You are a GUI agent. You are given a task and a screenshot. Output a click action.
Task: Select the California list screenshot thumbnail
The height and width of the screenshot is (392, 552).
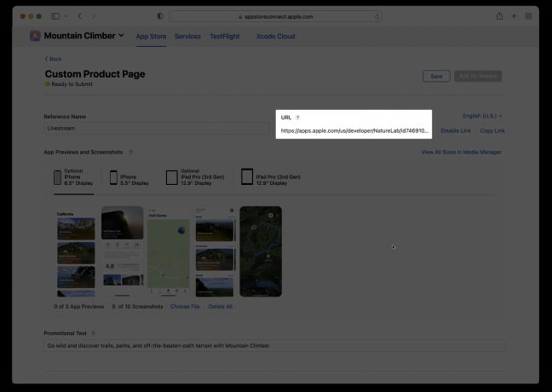[76, 251]
